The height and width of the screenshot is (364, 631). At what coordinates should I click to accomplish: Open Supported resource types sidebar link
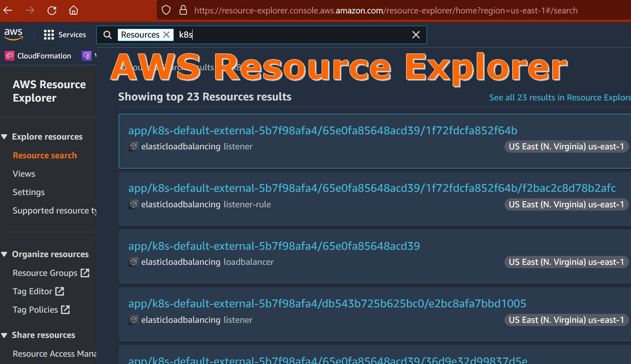(55, 211)
